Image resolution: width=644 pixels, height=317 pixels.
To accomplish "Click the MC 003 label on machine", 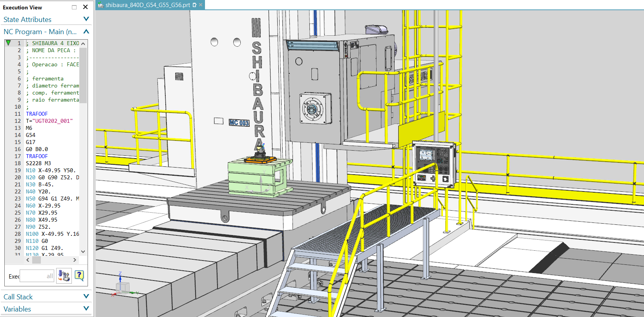I will point(239,123).
